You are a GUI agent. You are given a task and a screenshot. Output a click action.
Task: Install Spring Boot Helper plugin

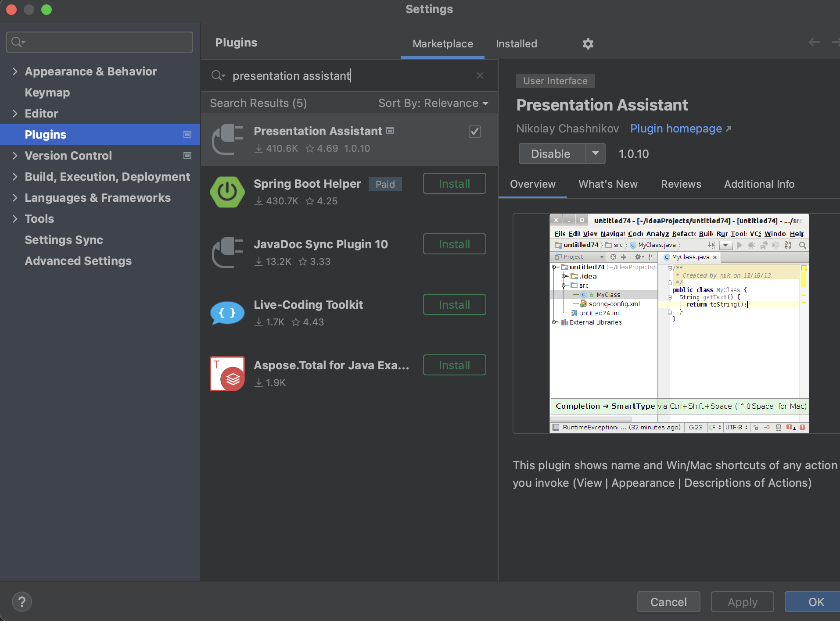[454, 183]
